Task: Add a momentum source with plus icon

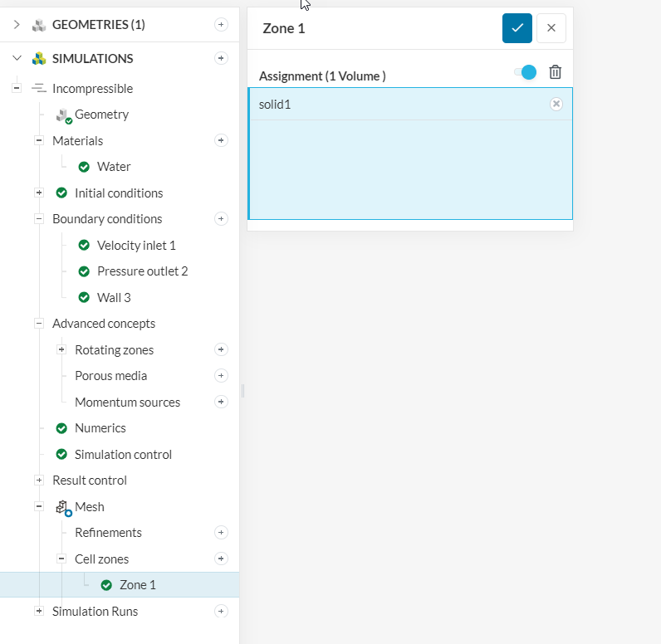Action: pos(221,402)
